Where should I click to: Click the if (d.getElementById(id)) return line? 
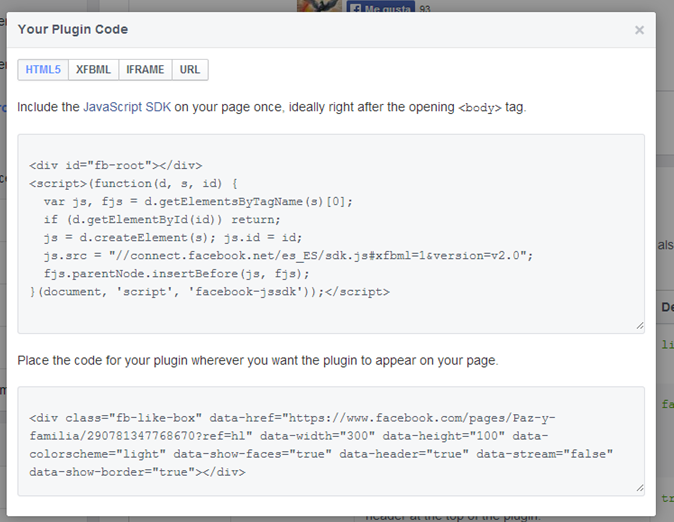coord(162,220)
